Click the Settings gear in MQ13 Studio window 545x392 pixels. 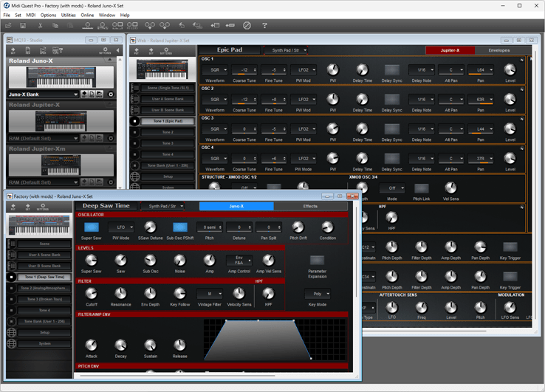click(x=105, y=50)
